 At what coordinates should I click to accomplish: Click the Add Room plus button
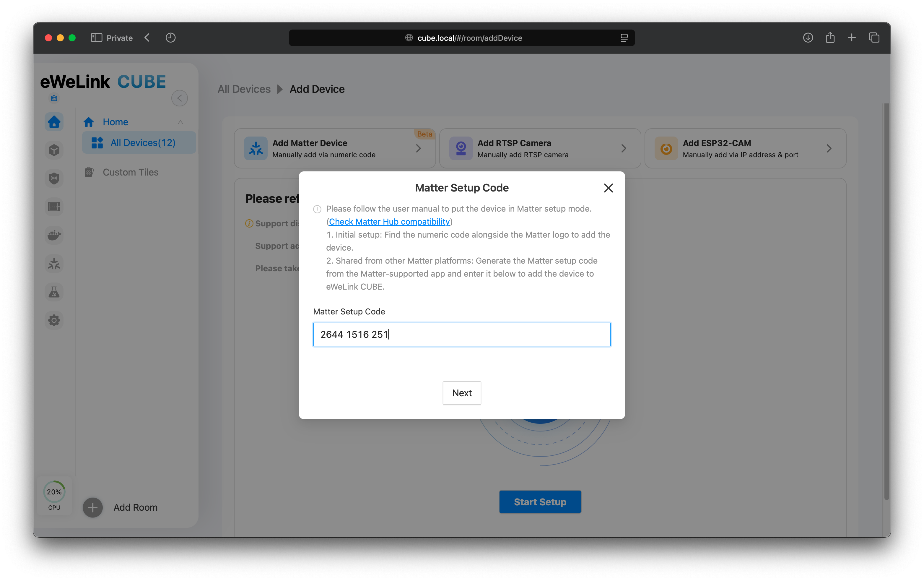[92, 507]
